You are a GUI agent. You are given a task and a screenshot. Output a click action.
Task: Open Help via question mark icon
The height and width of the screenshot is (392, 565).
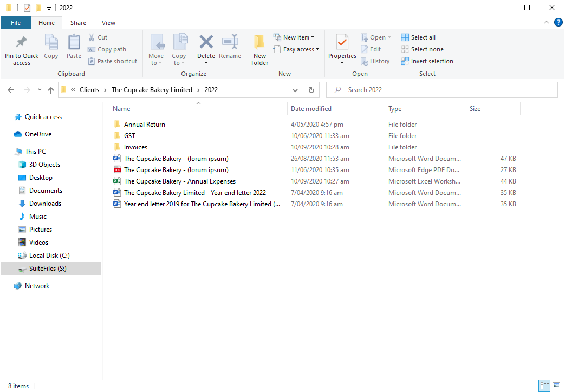(558, 22)
